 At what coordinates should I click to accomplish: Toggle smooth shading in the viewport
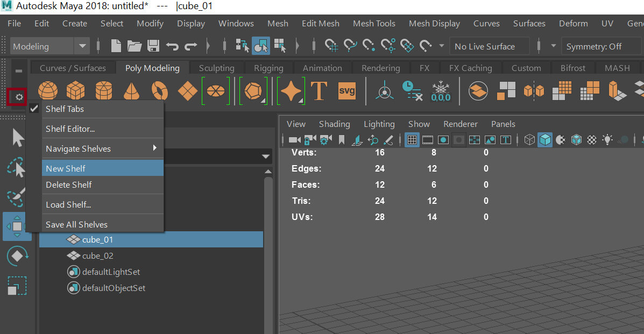coord(545,139)
